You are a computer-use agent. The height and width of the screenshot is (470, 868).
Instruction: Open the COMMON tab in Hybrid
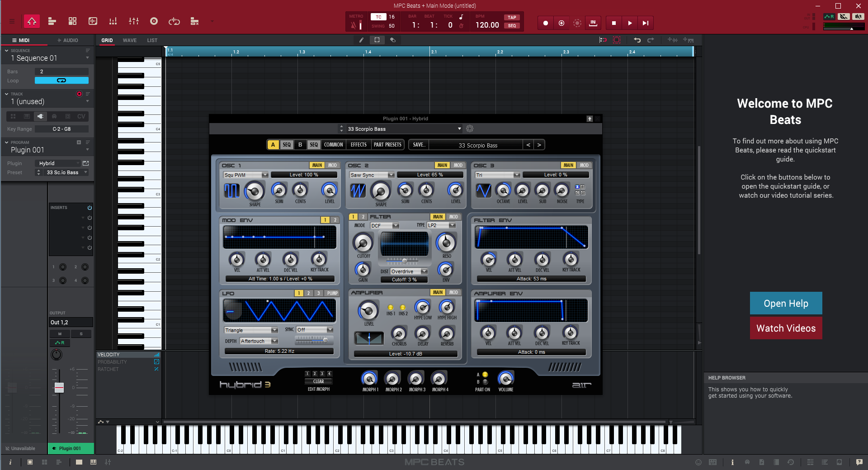point(334,145)
